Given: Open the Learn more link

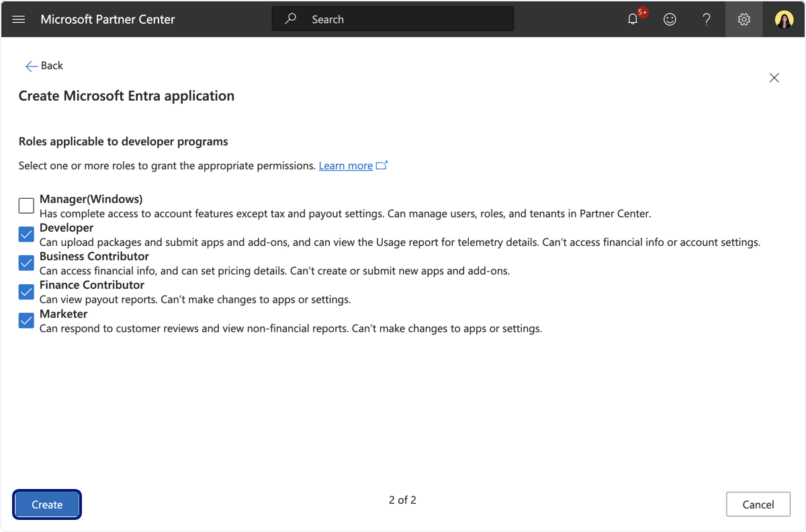Looking at the screenshot, I should [346, 165].
